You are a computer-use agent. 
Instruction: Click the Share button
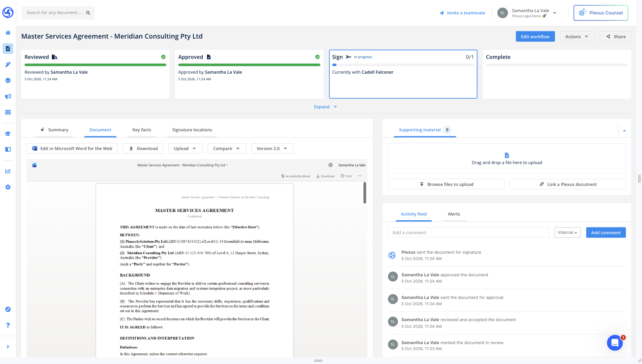(615, 37)
